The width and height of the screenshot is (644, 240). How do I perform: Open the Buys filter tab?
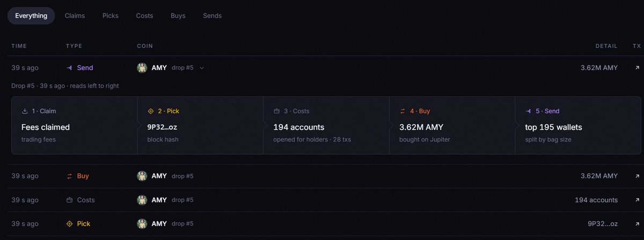pyautogui.click(x=178, y=16)
